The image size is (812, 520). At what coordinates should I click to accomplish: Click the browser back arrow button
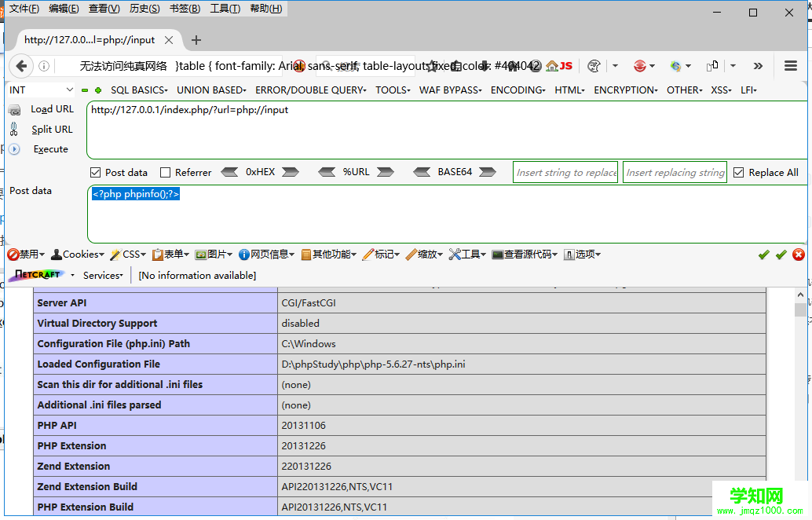point(21,66)
